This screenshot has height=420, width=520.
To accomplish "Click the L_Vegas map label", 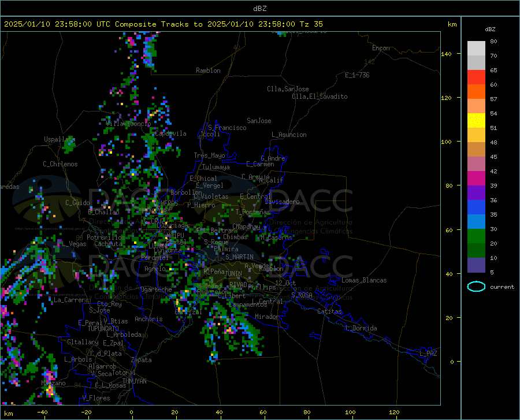I will pos(75,244).
